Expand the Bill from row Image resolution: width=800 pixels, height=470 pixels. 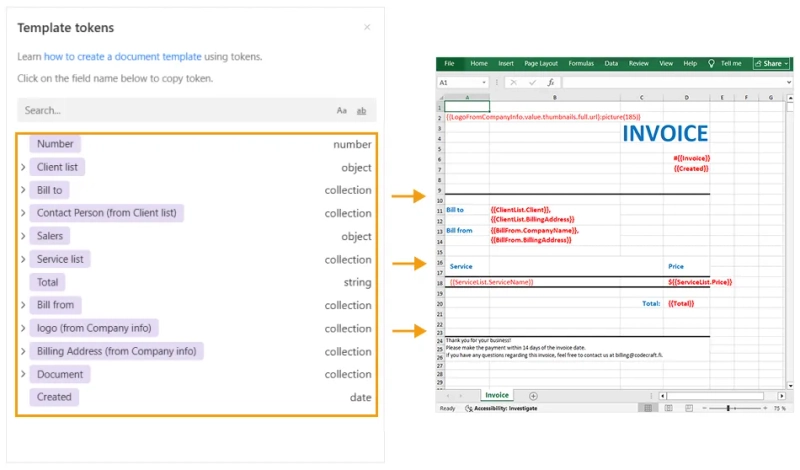pos(23,305)
